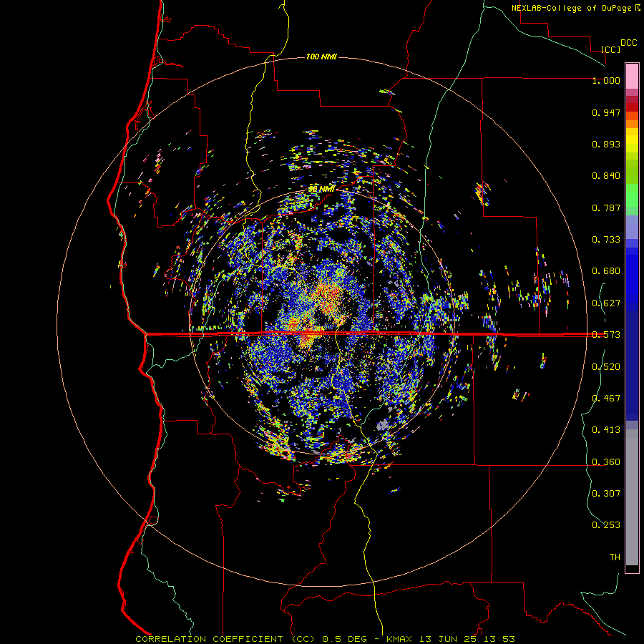Click the 50 NMI range ring label
The image size is (644, 644).
click(321, 189)
